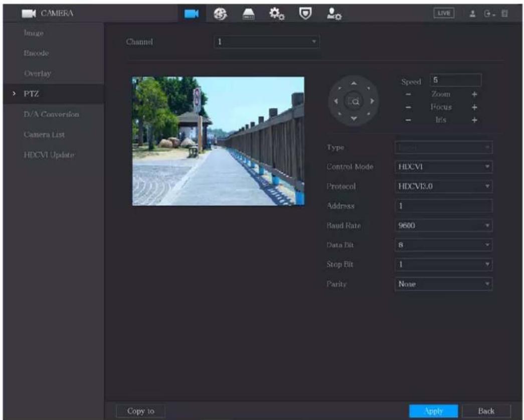
Task: Decrease Zoom with minus button
Action: coord(408,94)
